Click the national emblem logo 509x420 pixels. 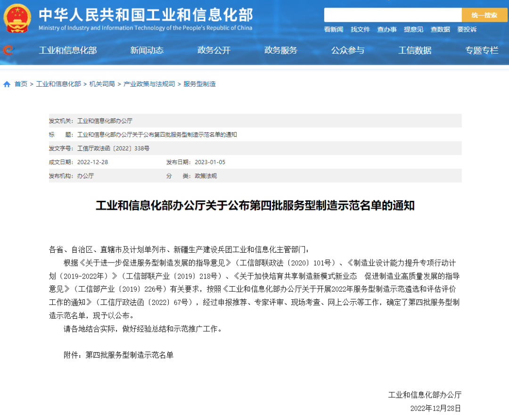click(17, 18)
